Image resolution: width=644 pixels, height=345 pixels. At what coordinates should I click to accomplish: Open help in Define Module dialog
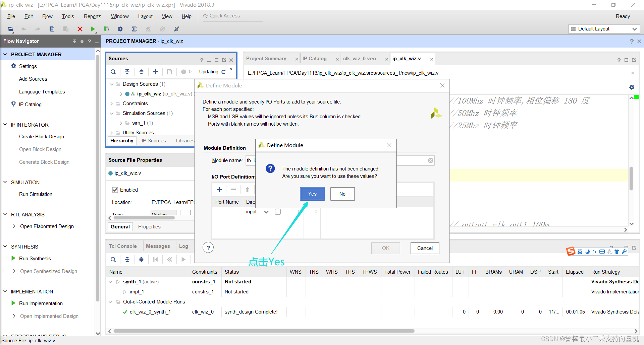pyautogui.click(x=208, y=248)
